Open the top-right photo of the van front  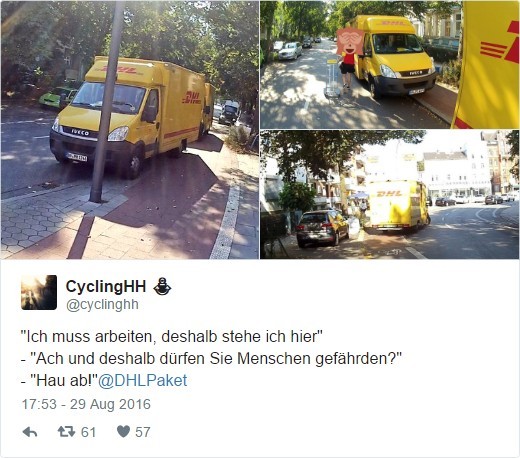[389, 65]
